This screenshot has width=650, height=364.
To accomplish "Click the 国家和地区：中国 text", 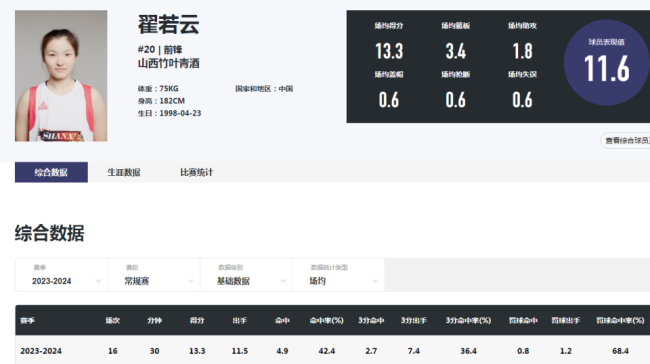I will [x=264, y=89].
